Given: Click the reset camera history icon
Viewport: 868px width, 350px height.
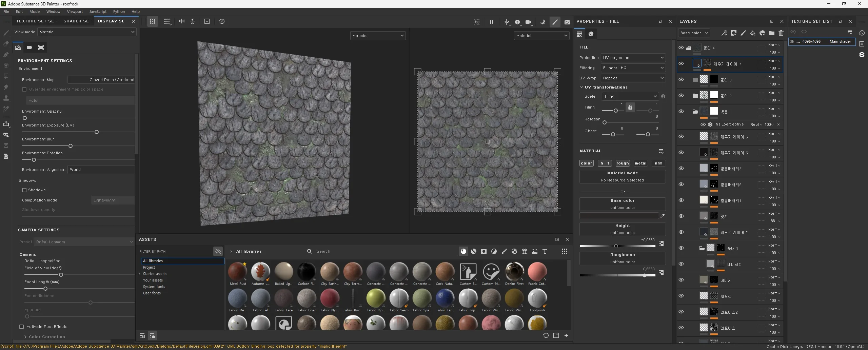Looking at the screenshot, I should [x=222, y=21].
